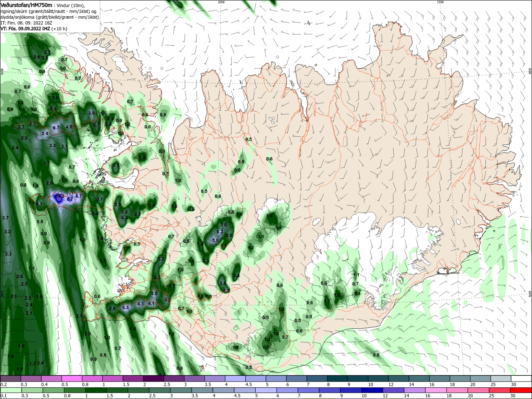Click the '20W' longitude label at top
This screenshot has height=399, width=532.
[x=221, y=2]
